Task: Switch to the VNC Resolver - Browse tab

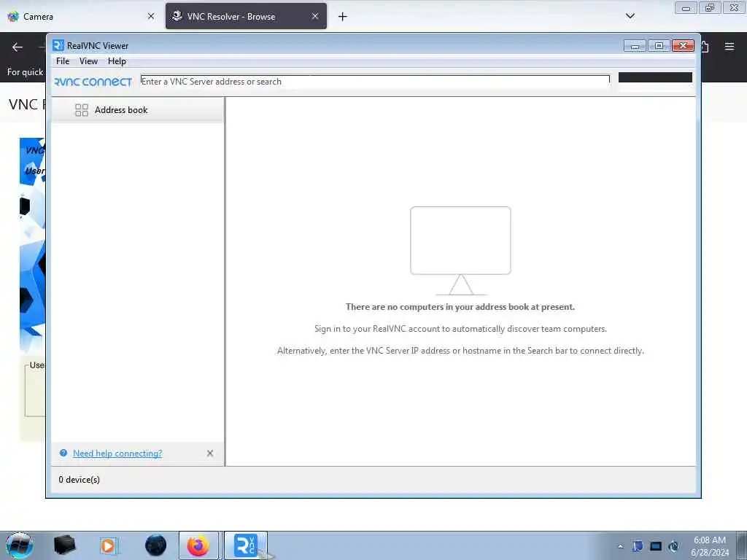Action: (246, 16)
